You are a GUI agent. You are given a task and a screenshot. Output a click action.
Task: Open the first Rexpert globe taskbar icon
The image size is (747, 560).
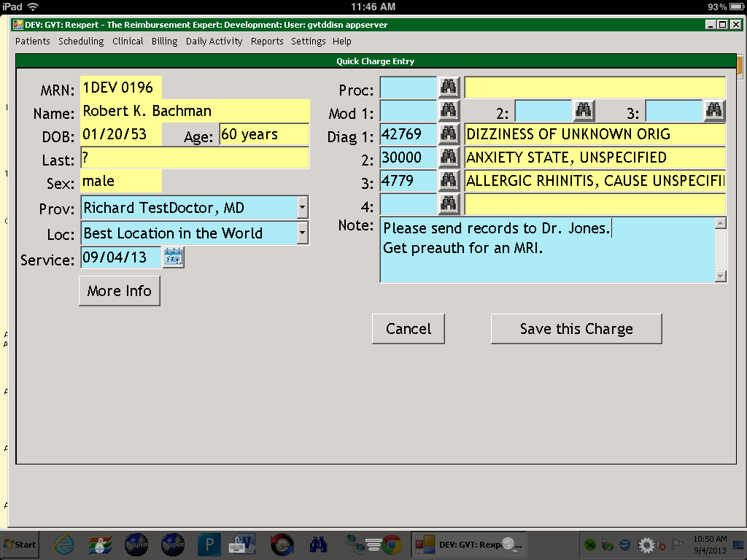click(136, 544)
